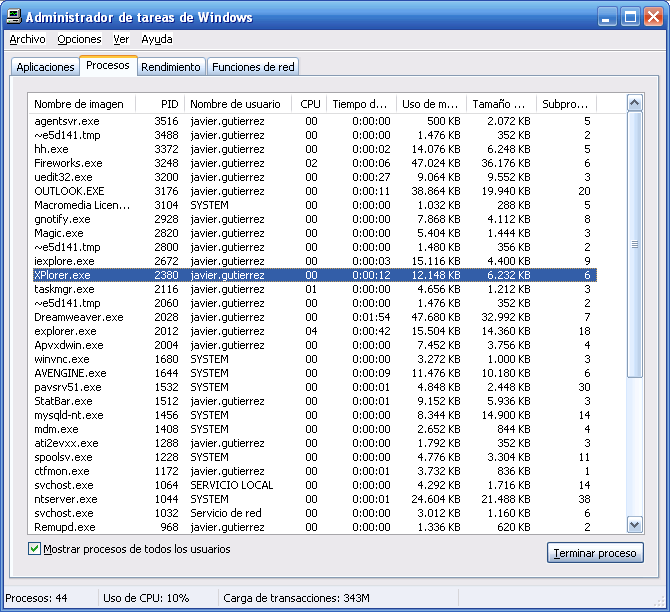Sort by CPU column header

[310, 104]
